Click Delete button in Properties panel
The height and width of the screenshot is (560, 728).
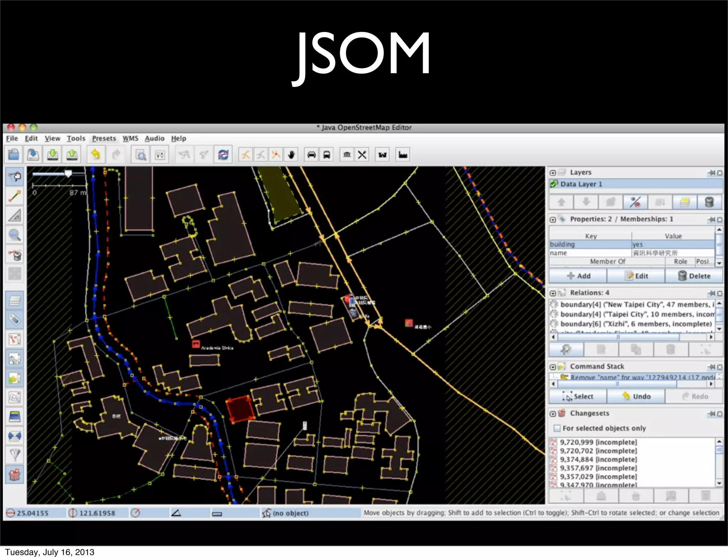[694, 276]
